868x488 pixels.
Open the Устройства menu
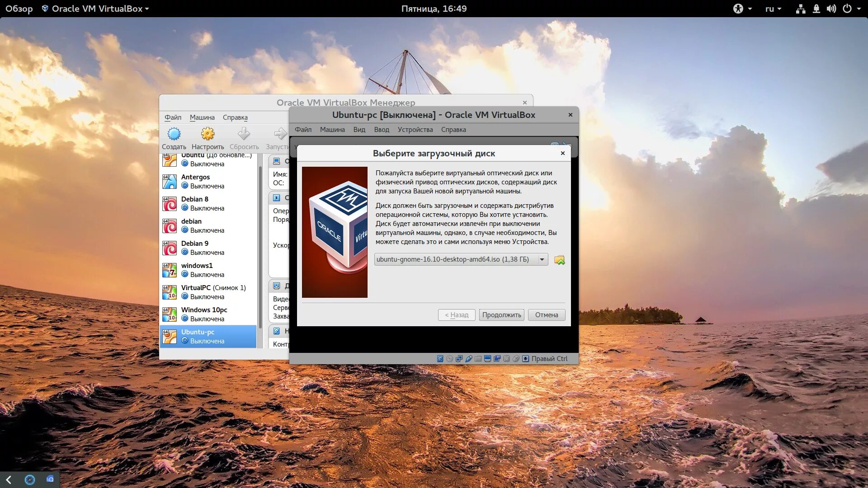pos(415,130)
